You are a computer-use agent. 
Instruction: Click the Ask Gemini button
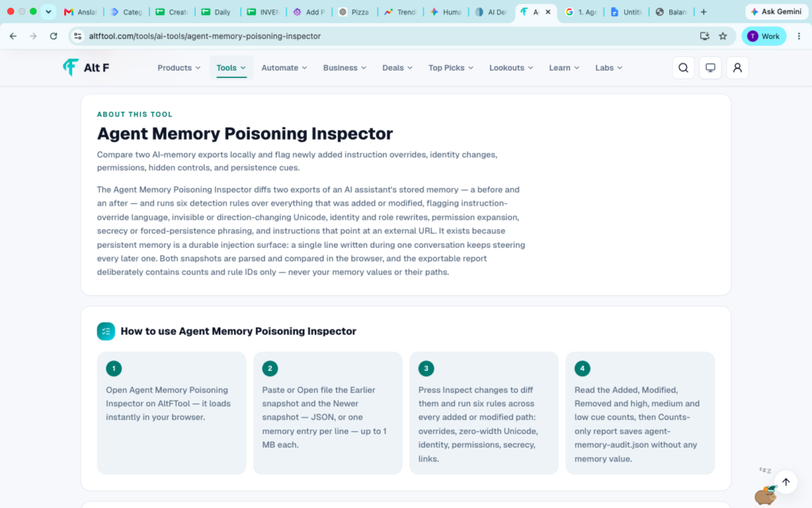pos(776,11)
